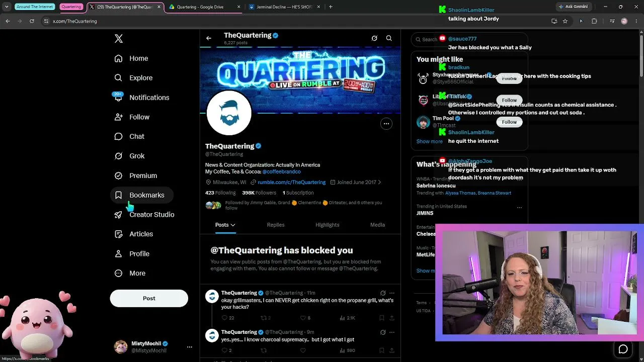Click the Post button

(x=149, y=298)
